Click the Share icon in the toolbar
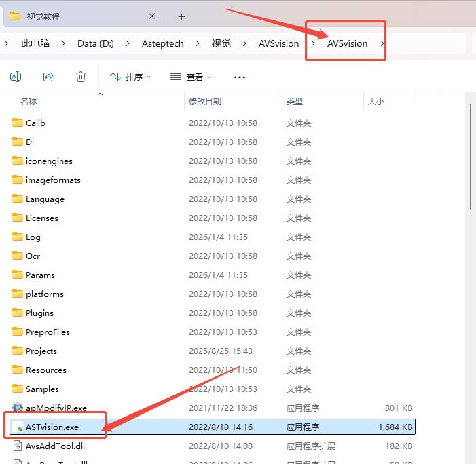This screenshot has width=476, height=464. pyautogui.click(x=48, y=77)
